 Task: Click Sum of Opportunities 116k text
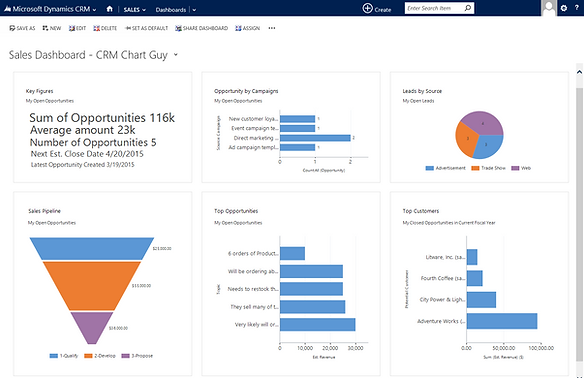pyautogui.click(x=102, y=118)
